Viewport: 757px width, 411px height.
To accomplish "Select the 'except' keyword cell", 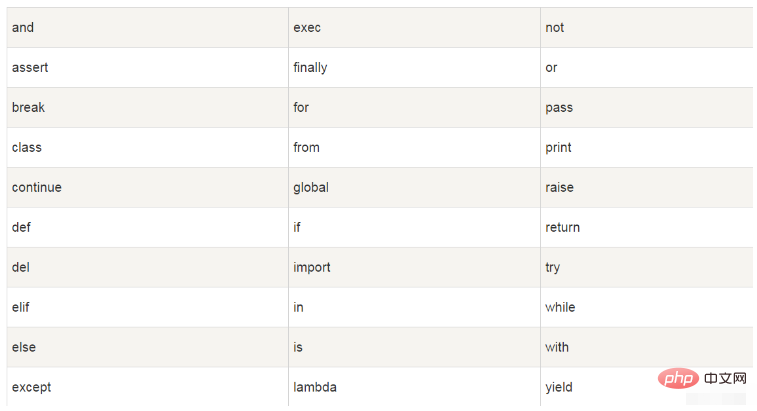I will pos(148,387).
